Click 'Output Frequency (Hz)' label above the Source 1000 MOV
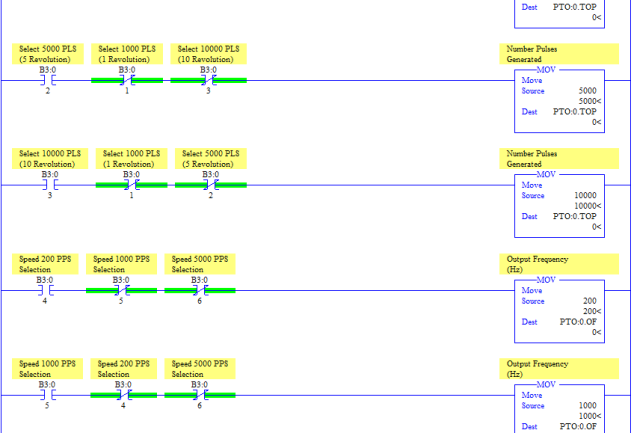The image size is (634, 433). click(x=559, y=369)
